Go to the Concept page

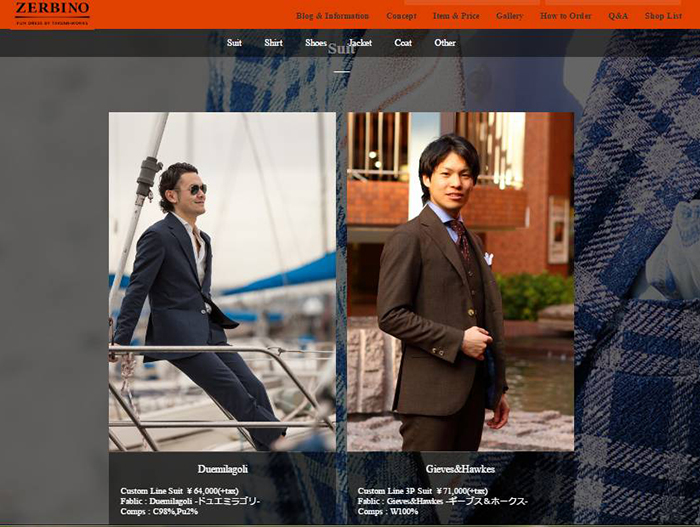pyautogui.click(x=401, y=16)
